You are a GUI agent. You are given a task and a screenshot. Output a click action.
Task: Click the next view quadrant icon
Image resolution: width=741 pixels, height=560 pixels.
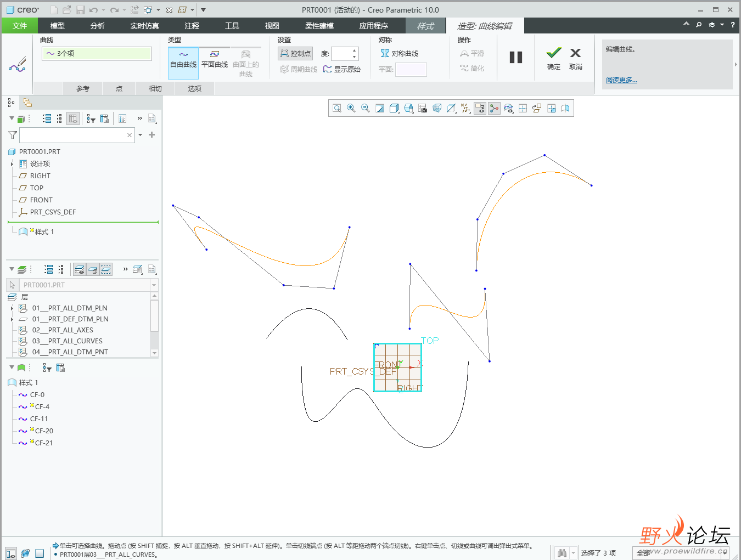click(551, 109)
